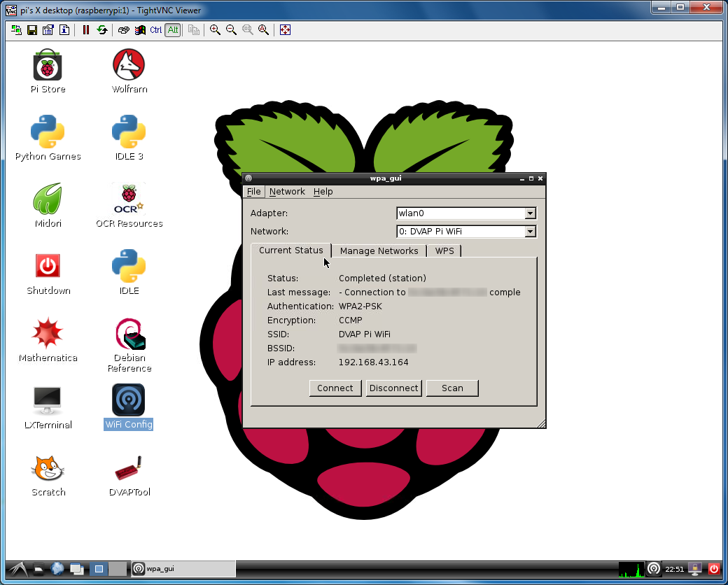Select the Mathematica desktop icon
Viewport: 728px width, 585px height.
[x=48, y=339]
